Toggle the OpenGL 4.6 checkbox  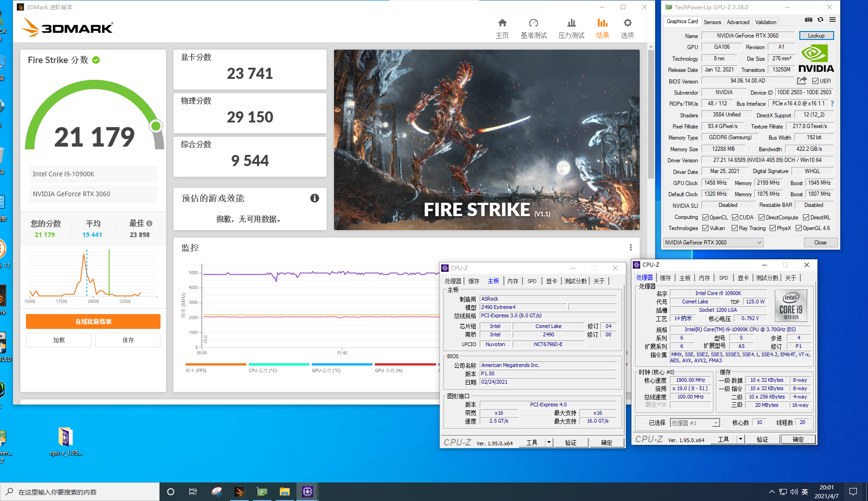pos(798,228)
